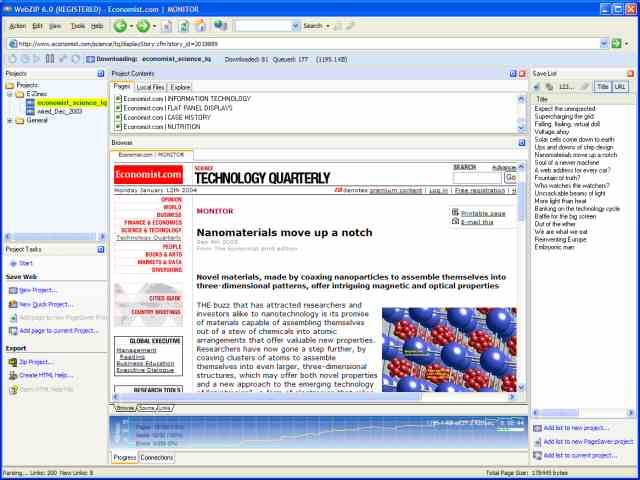Click the page icon next to CASE HISTORY
The height and width of the screenshot is (480, 640).
[118, 118]
